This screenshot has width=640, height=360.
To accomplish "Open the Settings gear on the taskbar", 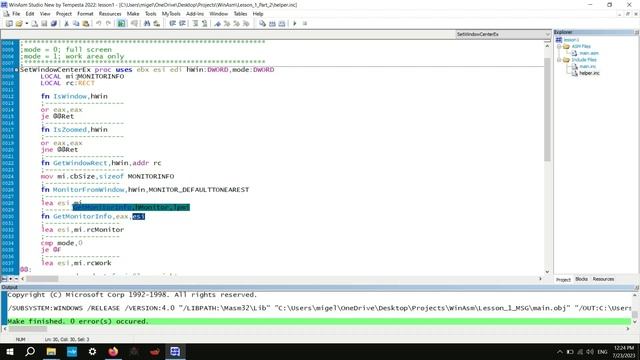I will click(x=92, y=351).
